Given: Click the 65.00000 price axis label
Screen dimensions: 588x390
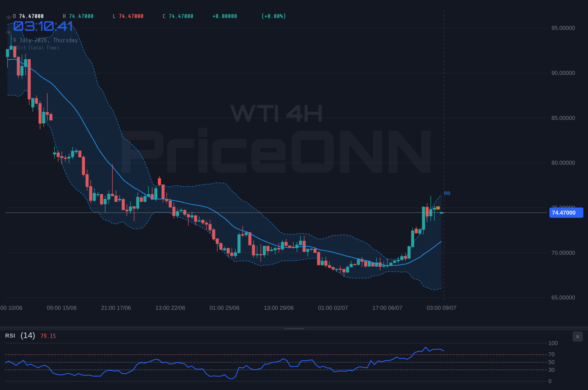Looking at the screenshot, I should tap(563, 298).
